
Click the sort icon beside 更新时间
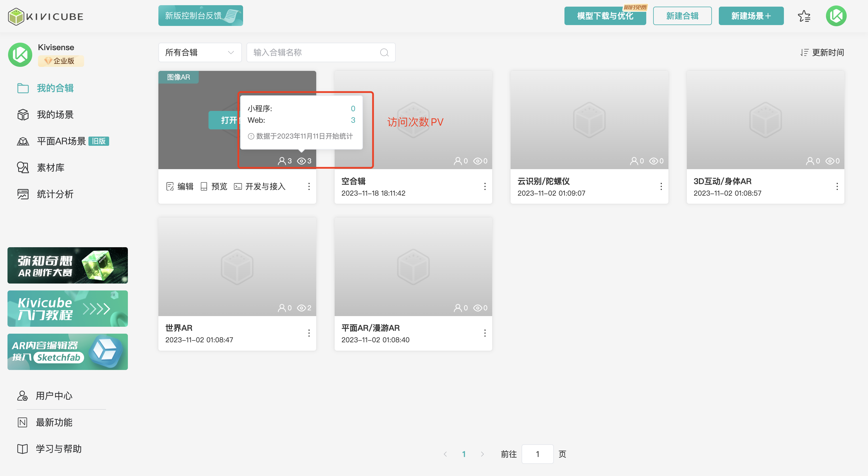(804, 53)
